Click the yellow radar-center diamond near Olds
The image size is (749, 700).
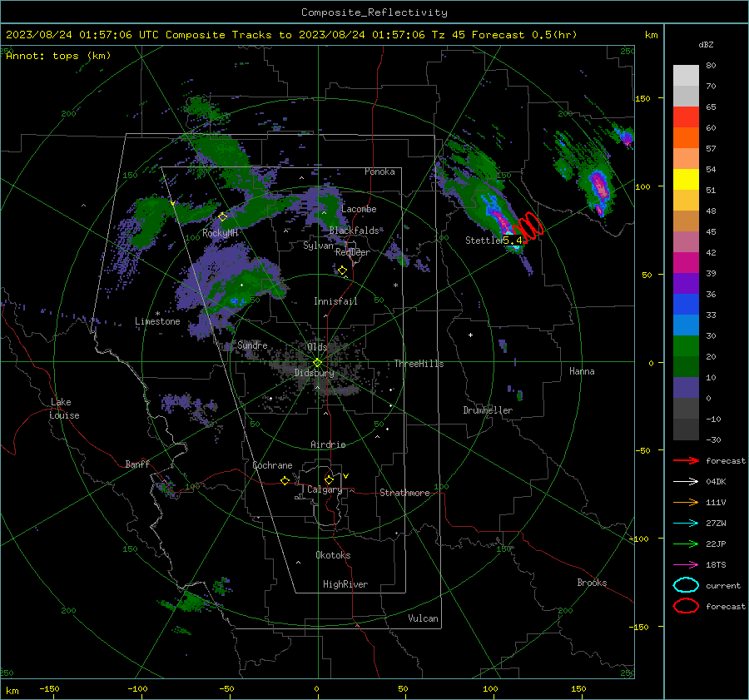(317, 363)
